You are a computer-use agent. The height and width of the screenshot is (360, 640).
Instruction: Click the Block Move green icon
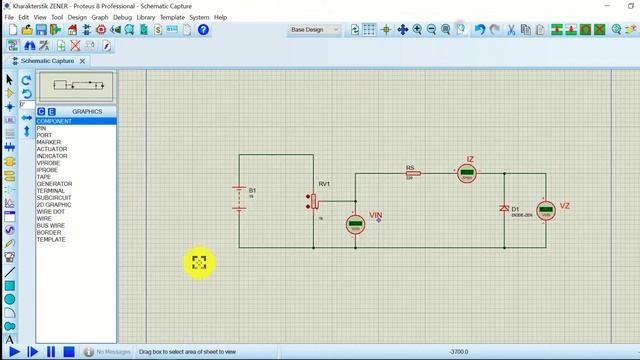point(571,29)
